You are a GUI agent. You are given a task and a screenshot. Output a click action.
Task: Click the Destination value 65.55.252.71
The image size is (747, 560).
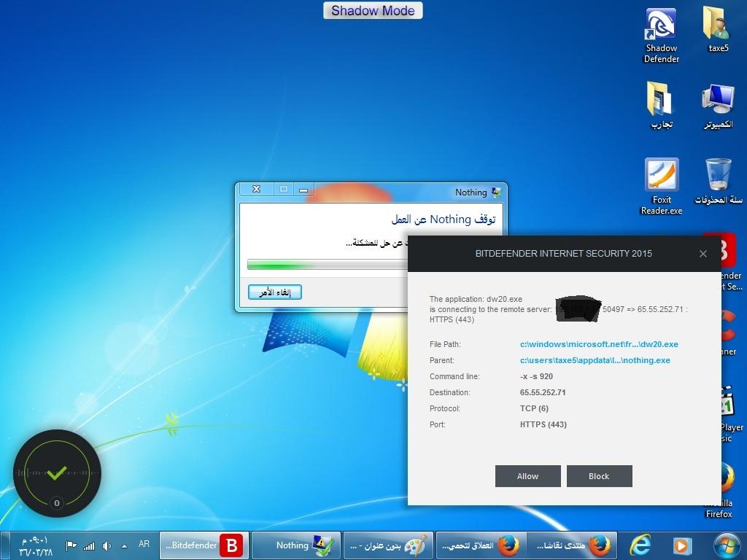click(543, 392)
